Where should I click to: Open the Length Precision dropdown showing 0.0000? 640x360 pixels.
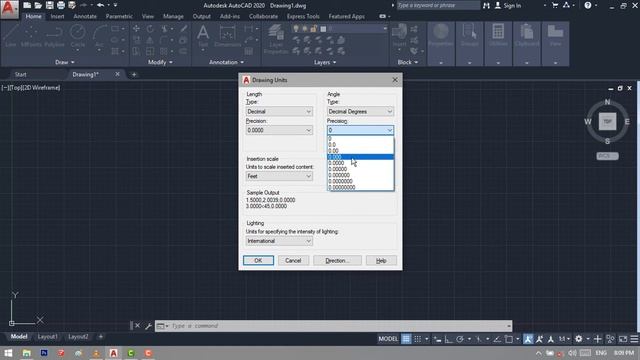(279, 130)
